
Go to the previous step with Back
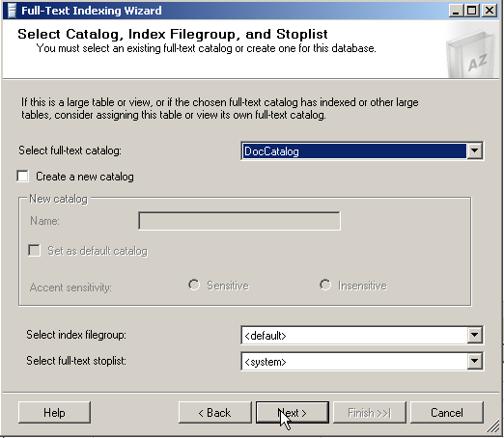[215, 413]
